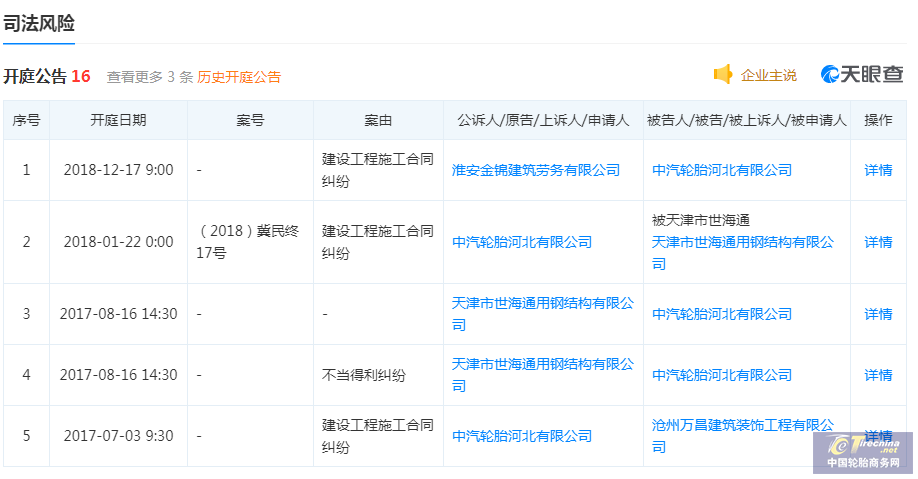The image size is (918, 479).
Task: Click row 1 建设工程施工合同纠纷 cell
Action: 378,170
